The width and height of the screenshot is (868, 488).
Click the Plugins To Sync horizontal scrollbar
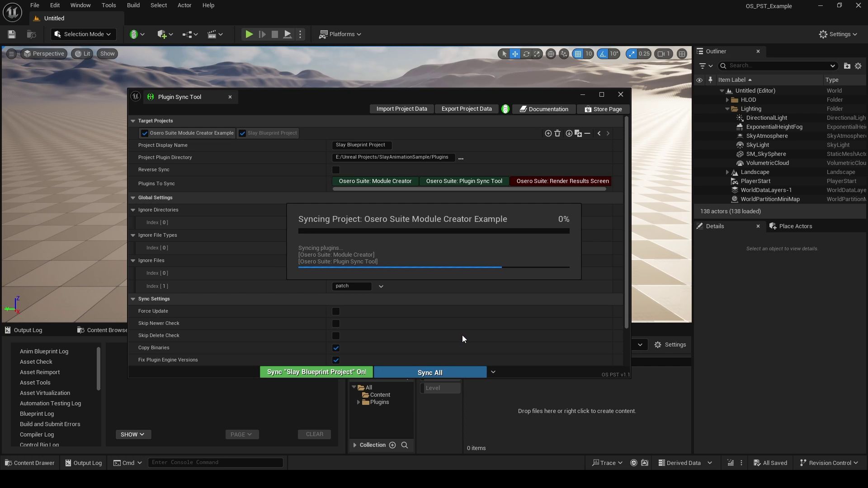469,189
